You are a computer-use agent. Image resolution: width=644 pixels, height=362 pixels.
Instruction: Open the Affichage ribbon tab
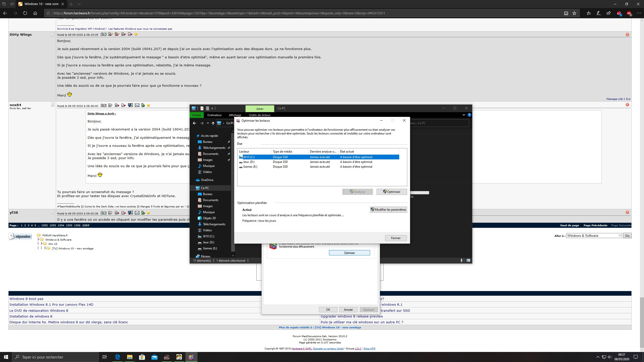click(x=235, y=115)
